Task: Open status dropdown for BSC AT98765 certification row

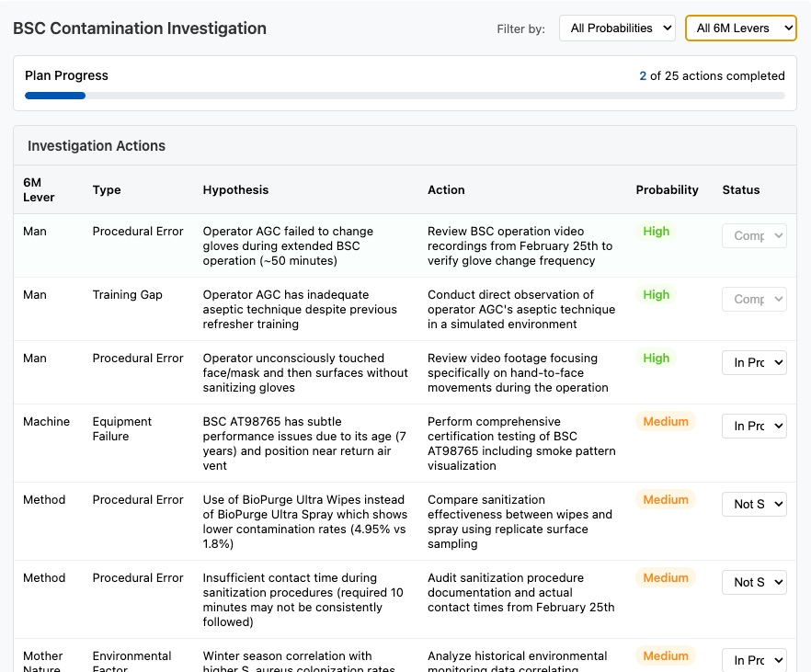Action: coord(754,427)
